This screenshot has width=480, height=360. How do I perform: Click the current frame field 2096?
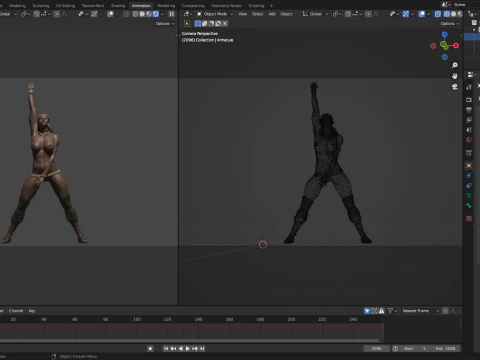click(x=376, y=348)
